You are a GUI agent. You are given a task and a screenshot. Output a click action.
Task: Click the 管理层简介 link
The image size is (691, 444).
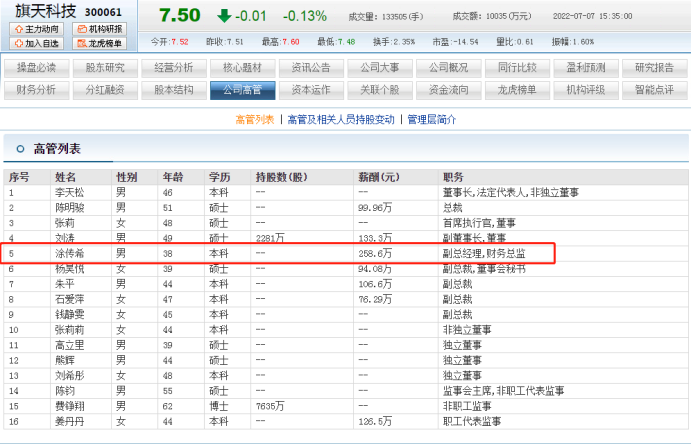[x=431, y=120]
